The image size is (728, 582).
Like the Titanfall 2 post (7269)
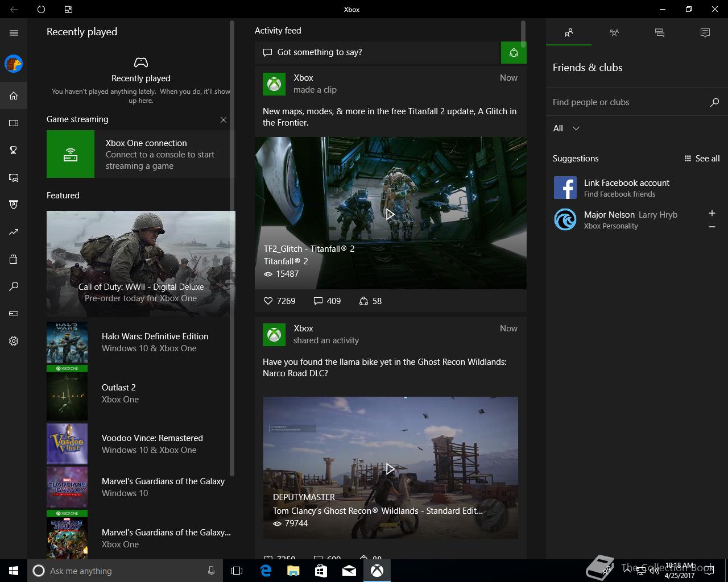[279, 301]
